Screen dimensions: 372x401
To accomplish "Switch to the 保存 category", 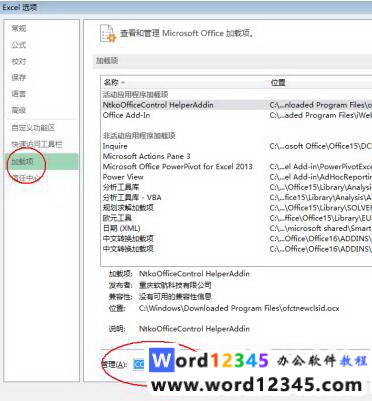I will click(19, 78).
